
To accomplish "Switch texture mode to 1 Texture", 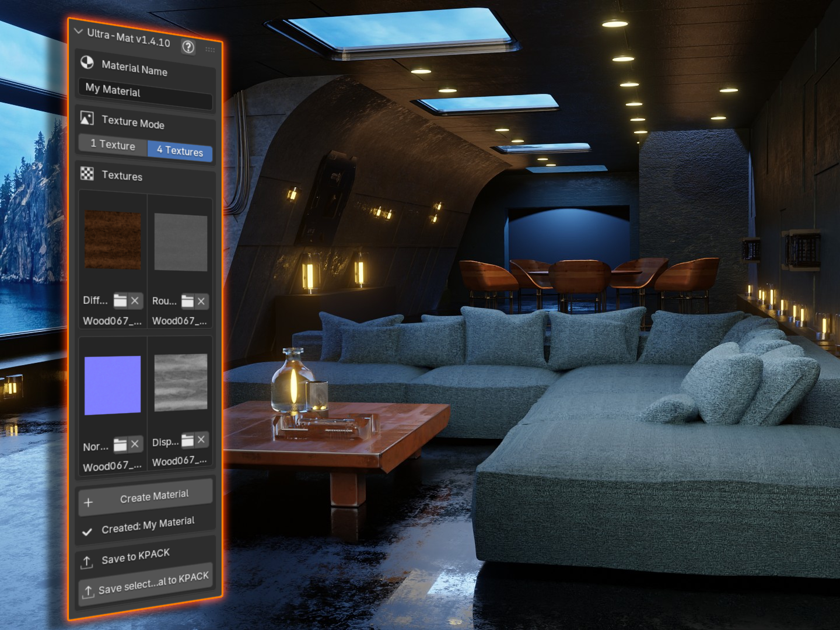I will pyautogui.click(x=113, y=145).
